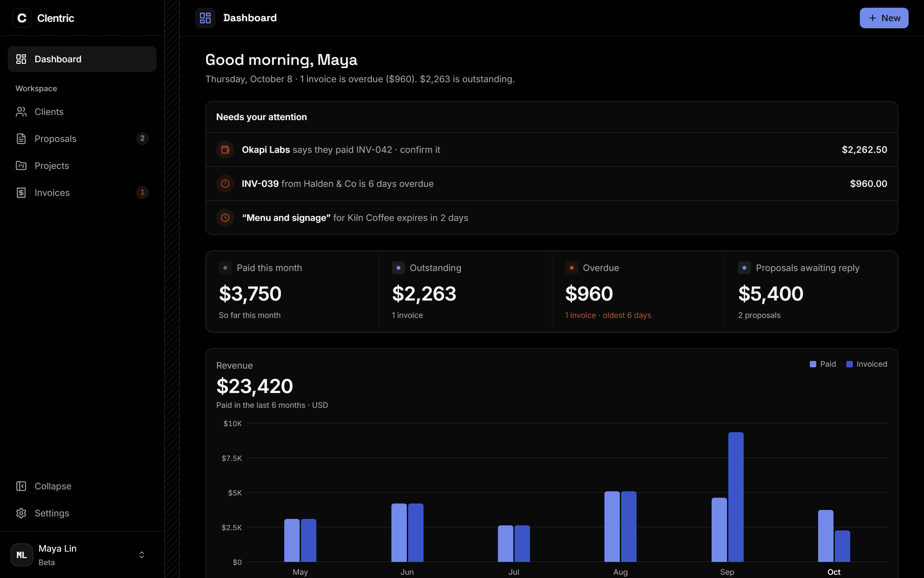Expand the Maya Lin account switcher chevron

(142, 555)
